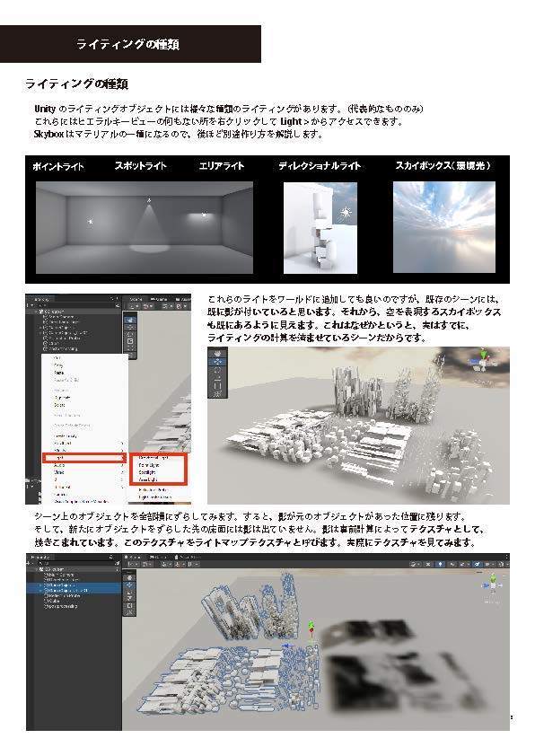Viewport: 535px width, 756px height.
Task: Select the highlighted Move tool in bottom Unity screenshot
Action: [129, 585]
